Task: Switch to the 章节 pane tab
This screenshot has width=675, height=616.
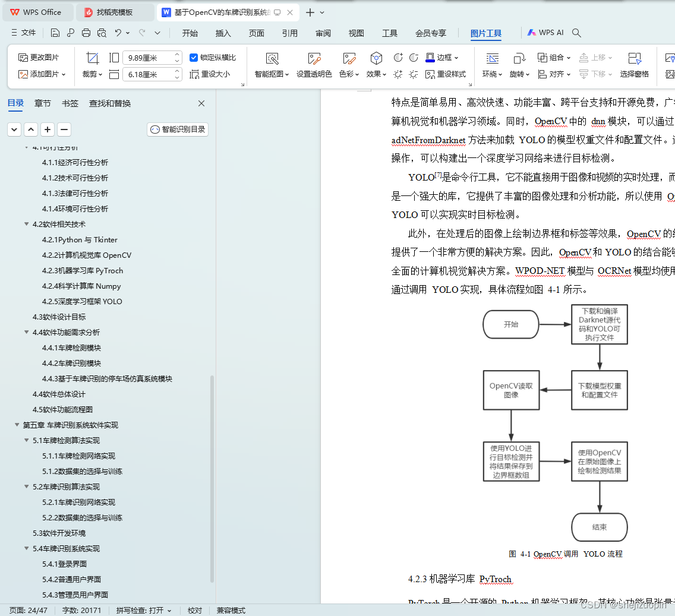Action: (x=43, y=103)
